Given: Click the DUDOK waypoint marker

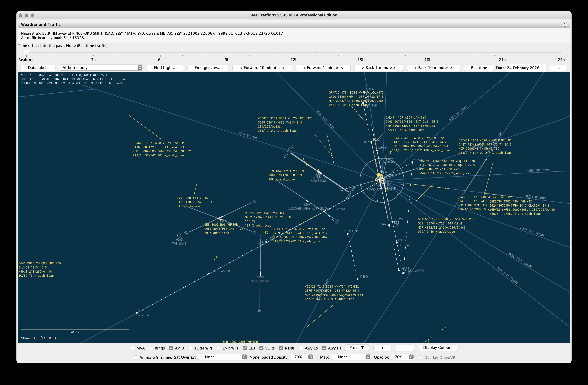Looking at the screenshot, I should (x=348, y=234).
